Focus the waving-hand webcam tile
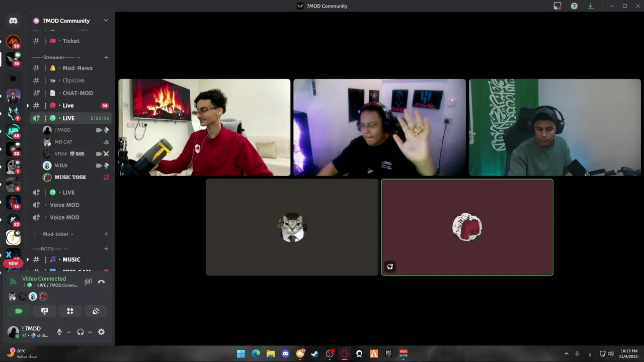Image resolution: width=644 pixels, height=362 pixels. pyautogui.click(x=380, y=127)
